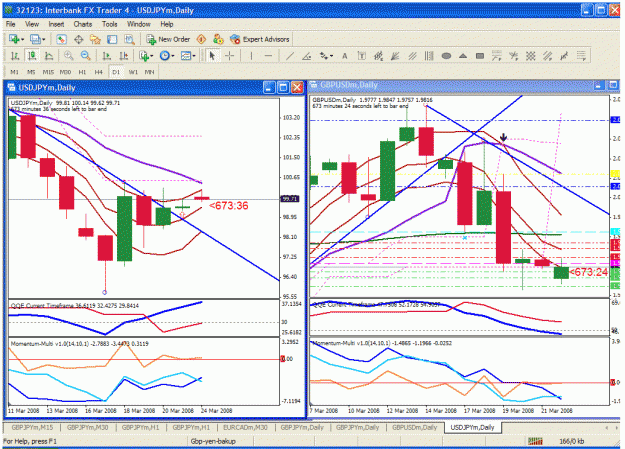Image resolution: width=625 pixels, height=449 pixels.
Task: Show the Terminal window icon
Action: pyautogui.click(x=112, y=39)
